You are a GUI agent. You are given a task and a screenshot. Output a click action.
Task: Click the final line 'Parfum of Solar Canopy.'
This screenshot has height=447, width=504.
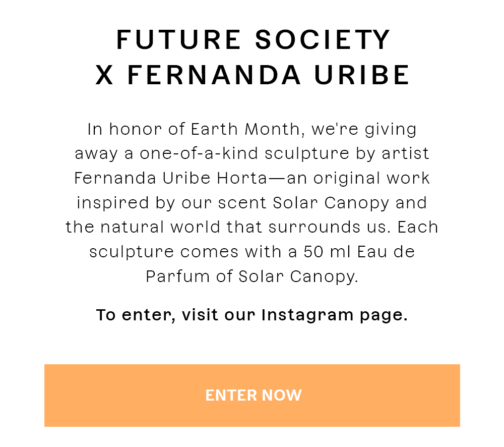pyautogui.click(x=252, y=277)
